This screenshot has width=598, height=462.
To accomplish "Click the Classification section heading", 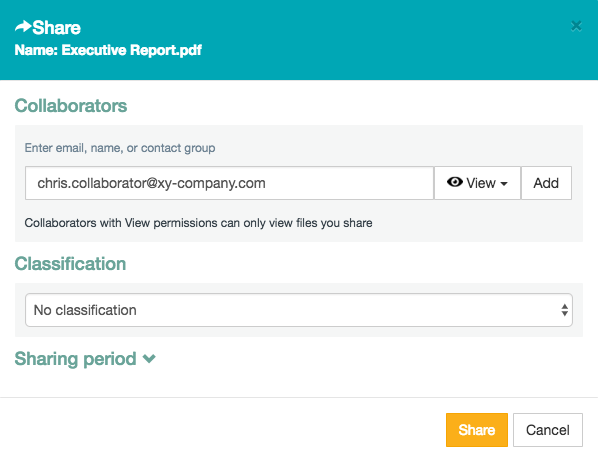I will pos(70,264).
